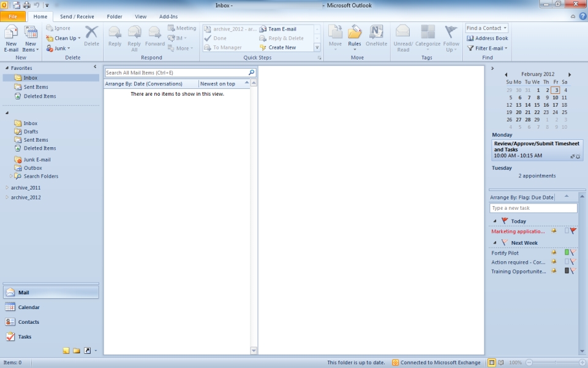Image resolution: width=588 pixels, height=368 pixels.
Task: Open the Clean Up dropdown
Action: (63, 38)
